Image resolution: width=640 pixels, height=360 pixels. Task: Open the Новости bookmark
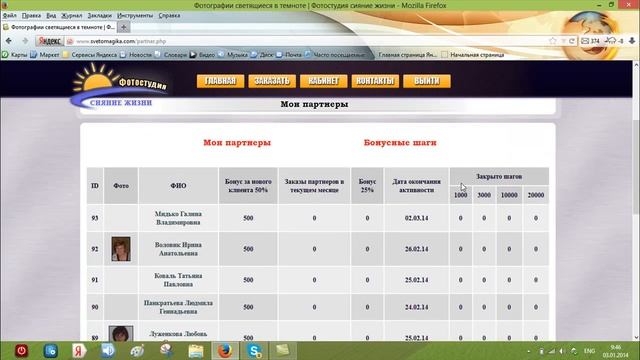click(x=136, y=55)
